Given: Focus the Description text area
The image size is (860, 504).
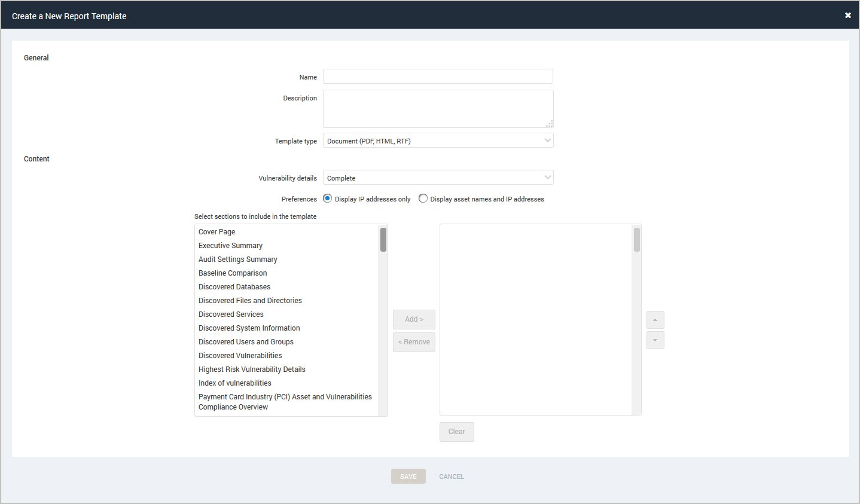Looking at the screenshot, I should pyautogui.click(x=438, y=108).
